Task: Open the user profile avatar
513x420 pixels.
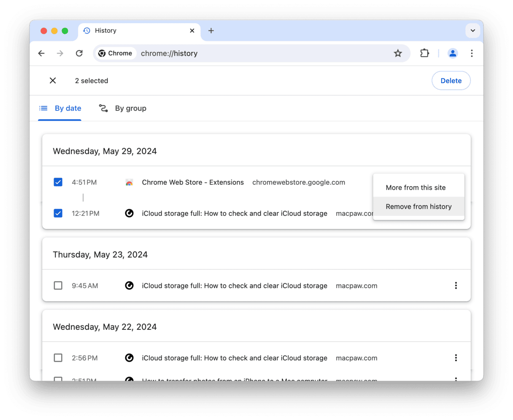Action: click(x=453, y=53)
